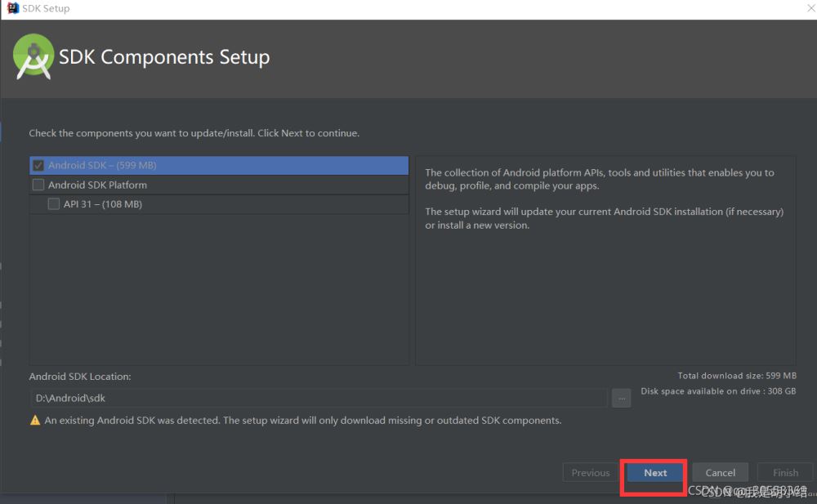Click the Cancel button
Viewport: 817px width, 504px height.
click(720, 473)
